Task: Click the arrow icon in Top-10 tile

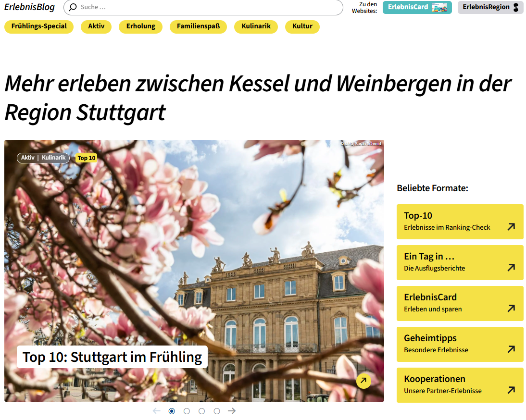Action: coord(511,226)
